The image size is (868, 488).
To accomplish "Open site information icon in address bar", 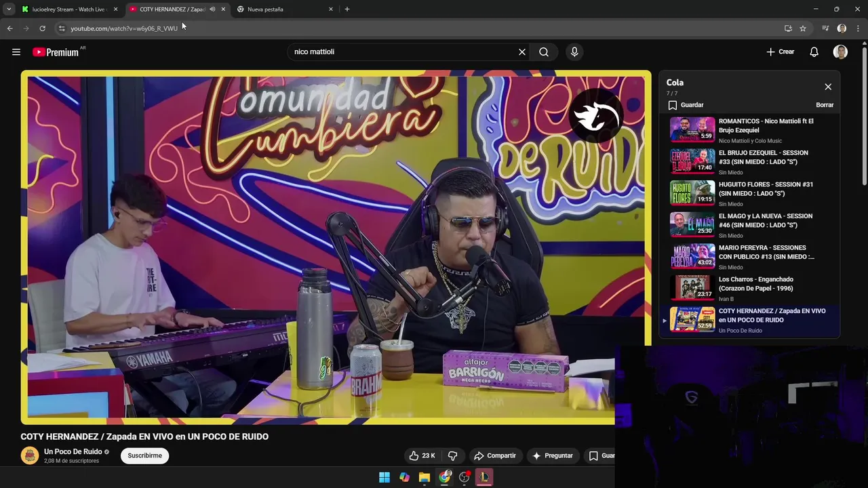I will pyautogui.click(x=62, y=28).
